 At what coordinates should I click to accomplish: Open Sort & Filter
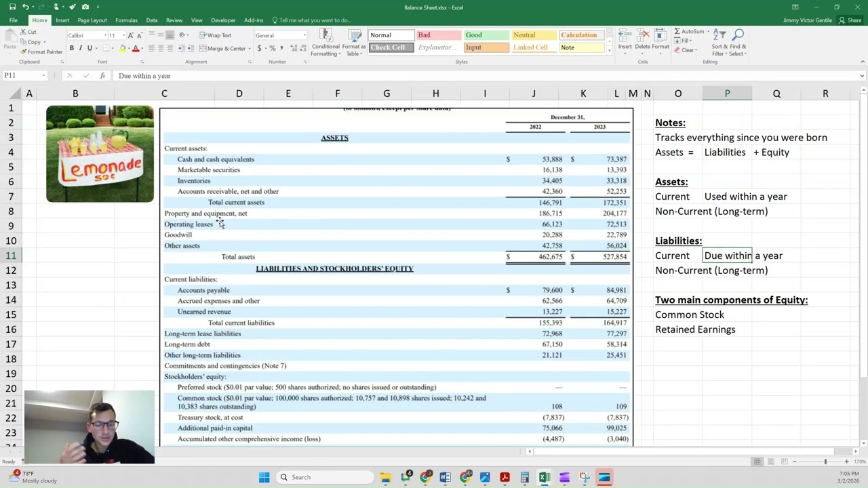(719, 42)
